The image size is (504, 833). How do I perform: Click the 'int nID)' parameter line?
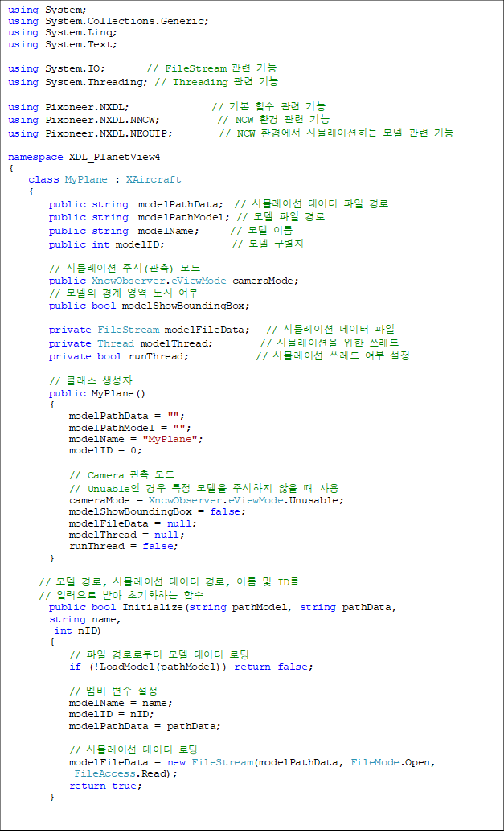coord(77,630)
